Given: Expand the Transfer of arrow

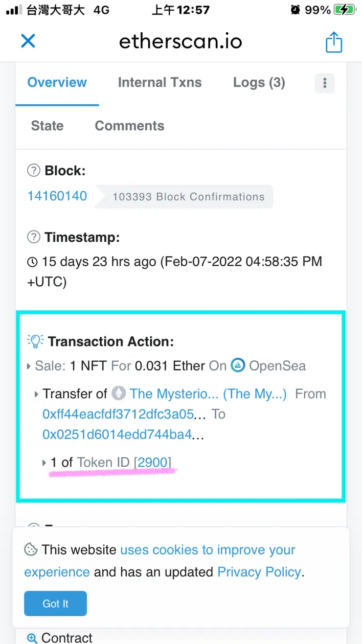Looking at the screenshot, I should (37, 394).
